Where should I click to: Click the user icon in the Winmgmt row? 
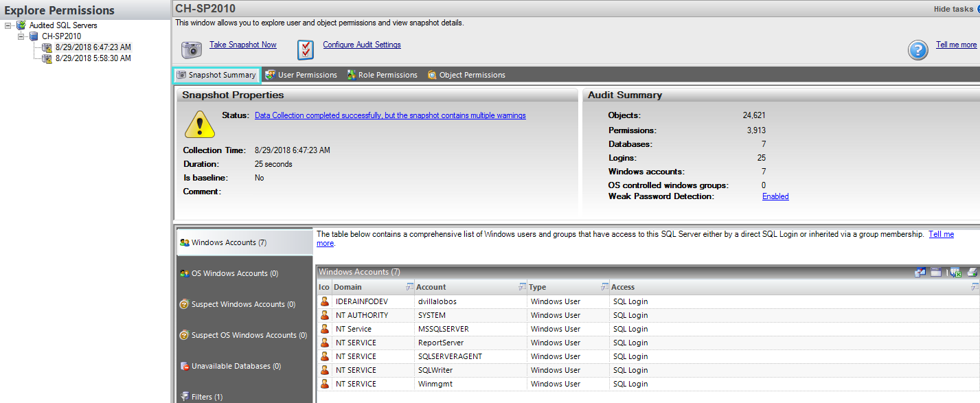click(x=324, y=384)
